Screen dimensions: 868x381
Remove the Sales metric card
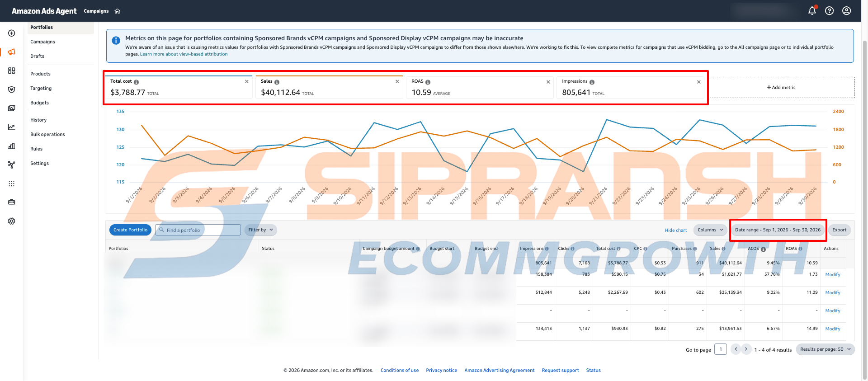point(397,82)
